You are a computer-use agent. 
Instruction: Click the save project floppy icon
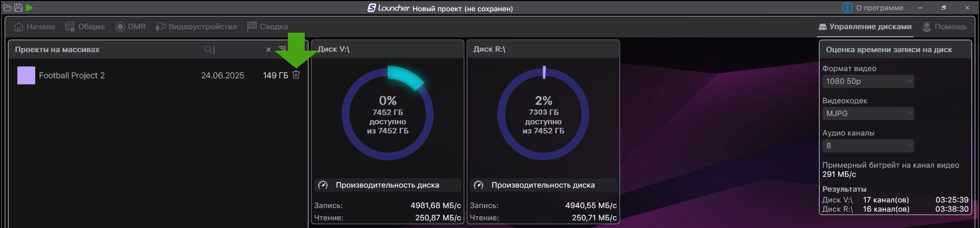click(18, 8)
